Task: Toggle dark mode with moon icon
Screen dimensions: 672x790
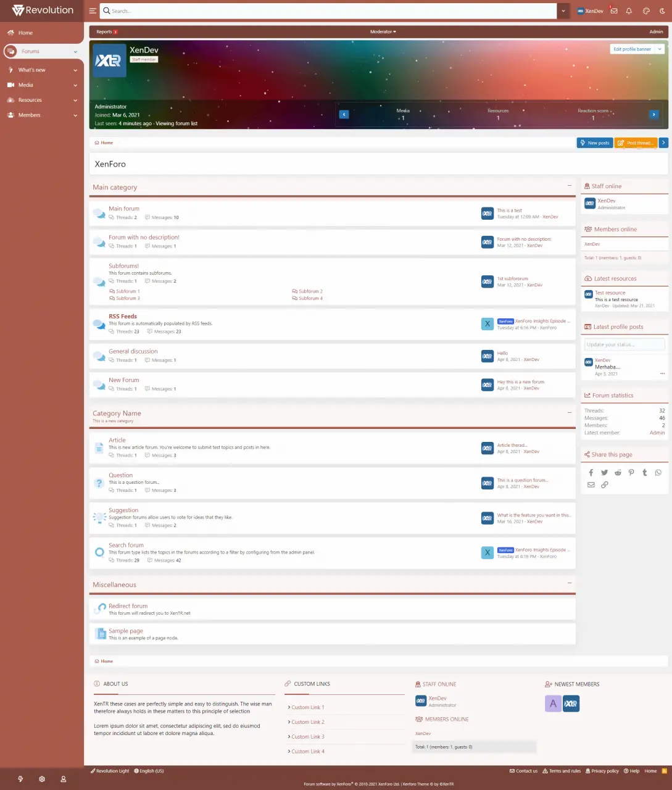Action: point(662,11)
